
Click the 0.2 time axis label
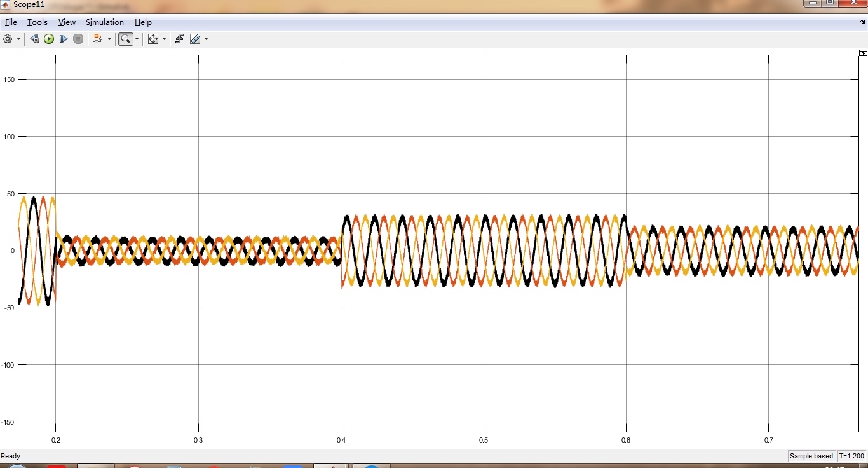click(56, 440)
